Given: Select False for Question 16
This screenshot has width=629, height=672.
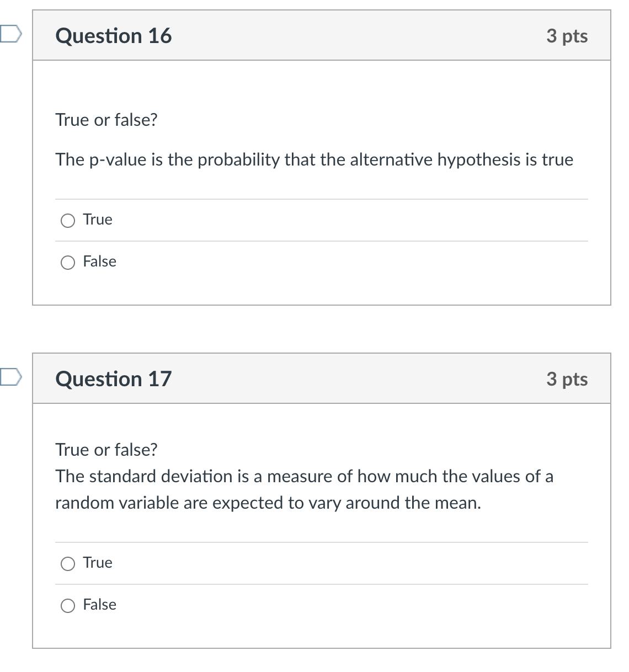Looking at the screenshot, I should [x=67, y=262].
